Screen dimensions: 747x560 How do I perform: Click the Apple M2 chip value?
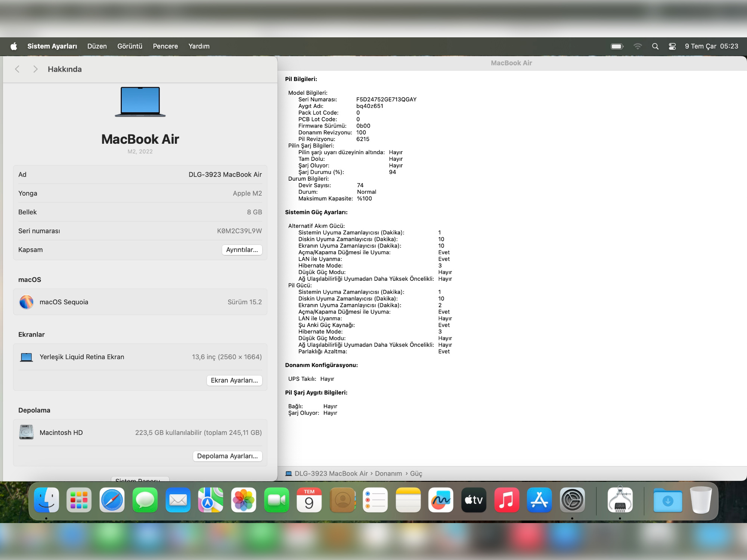[x=247, y=193]
